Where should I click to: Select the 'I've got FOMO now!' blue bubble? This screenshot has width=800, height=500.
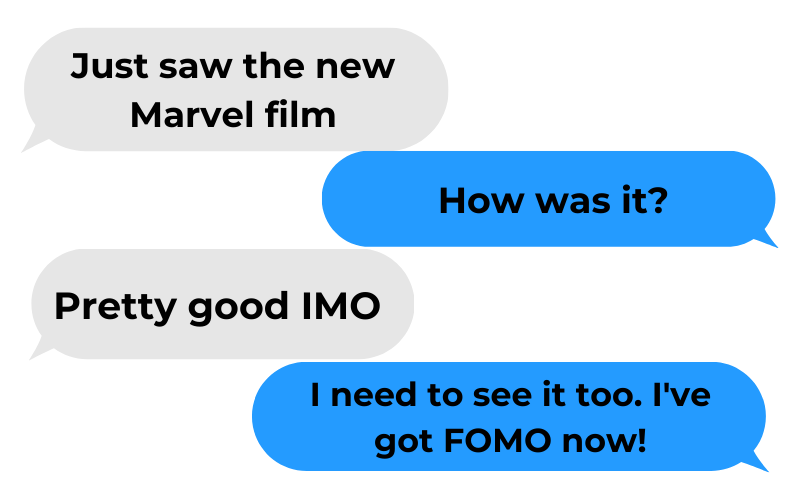(x=509, y=416)
